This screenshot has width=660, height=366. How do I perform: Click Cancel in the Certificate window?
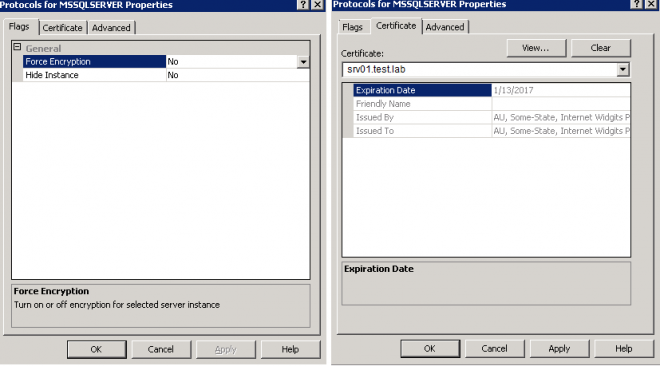pos(495,348)
